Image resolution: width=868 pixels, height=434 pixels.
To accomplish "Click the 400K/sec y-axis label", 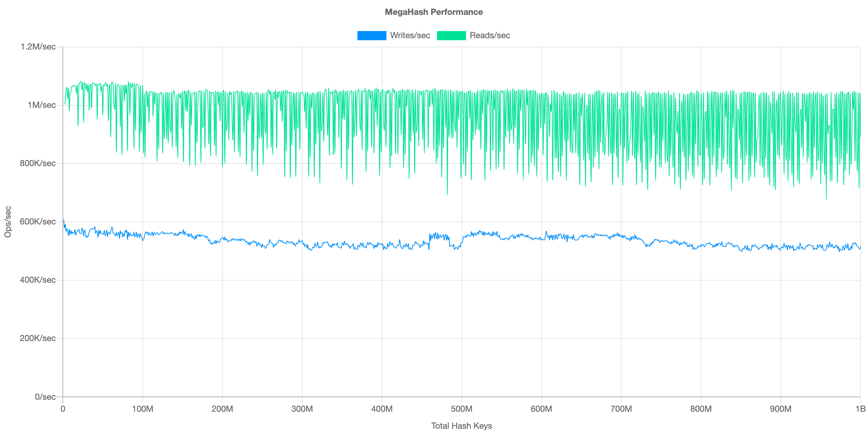I will (38, 280).
